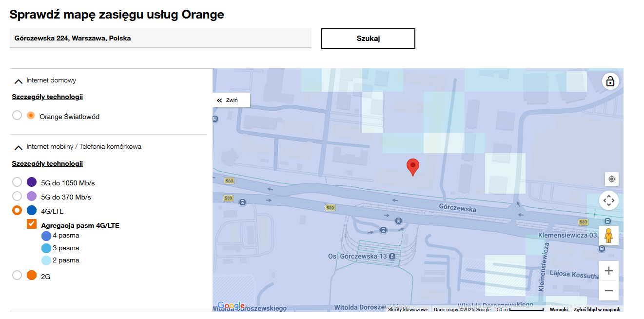Click the map lock icon

tap(610, 81)
